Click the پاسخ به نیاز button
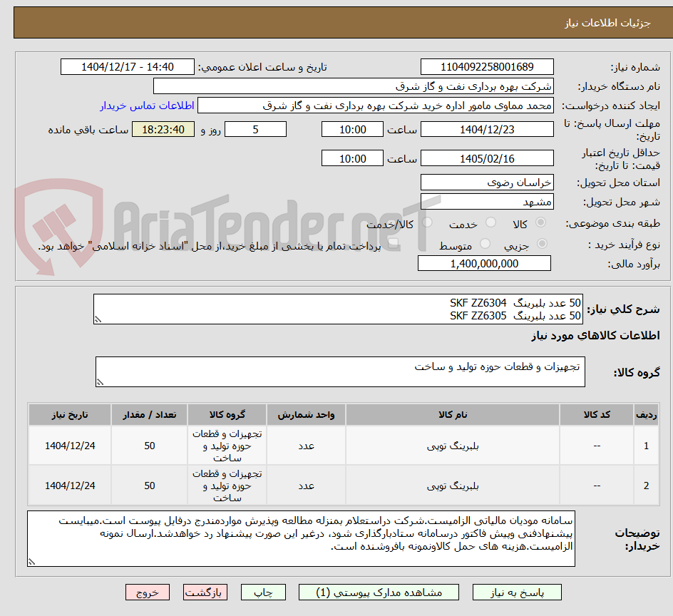Screen dimensions: 673x616 click(517, 592)
